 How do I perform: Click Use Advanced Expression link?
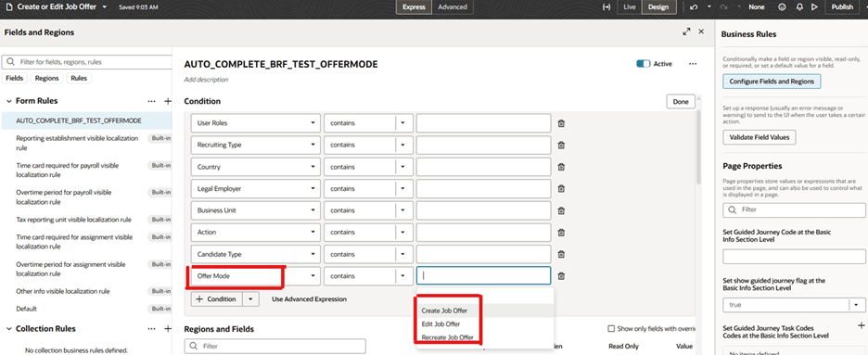[x=309, y=299]
